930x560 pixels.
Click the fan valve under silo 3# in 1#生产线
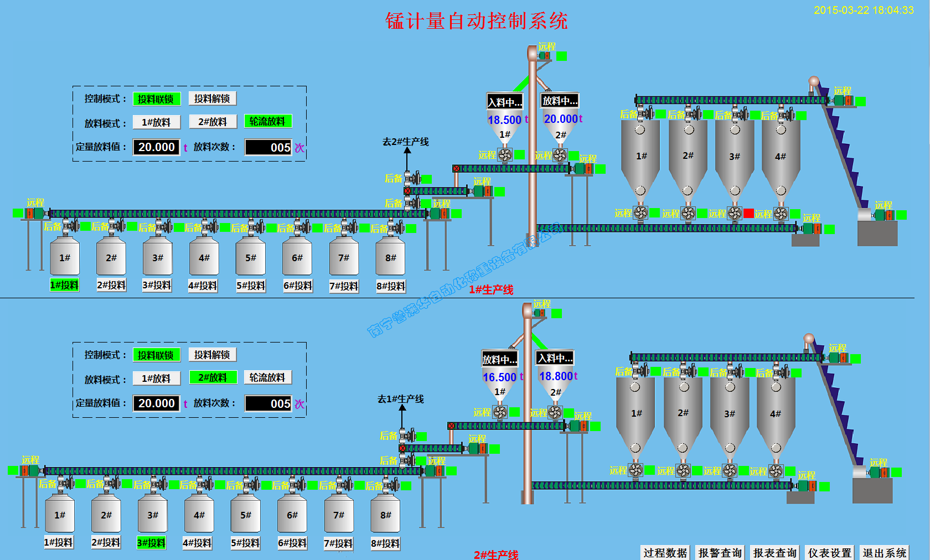click(735, 213)
